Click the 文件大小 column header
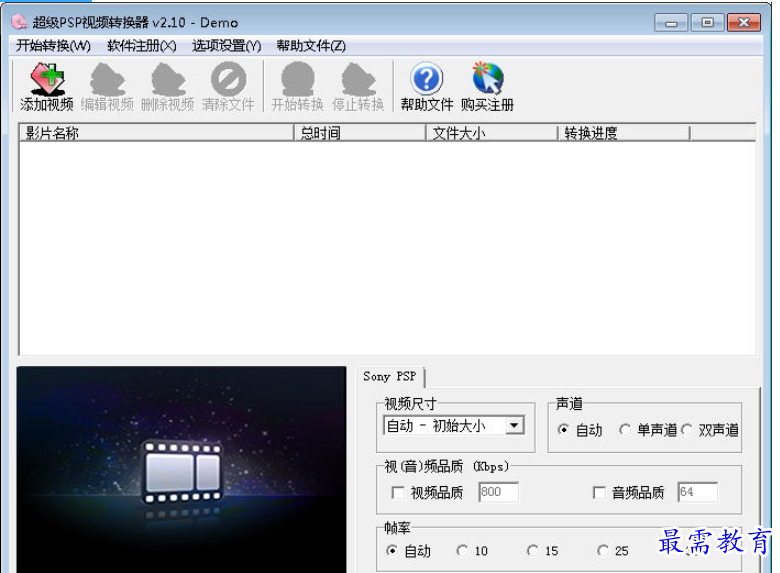The width and height of the screenshot is (780, 573). tap(492, 133)
